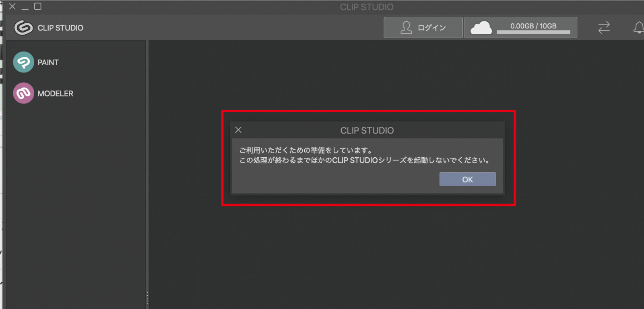644x309 pixels.
Task: Maximize the CLIP STUDIO window
Action: [x=38, y=6]
